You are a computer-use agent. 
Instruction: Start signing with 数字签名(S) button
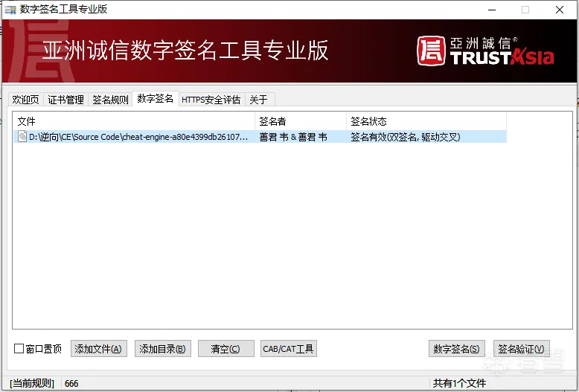456,348
